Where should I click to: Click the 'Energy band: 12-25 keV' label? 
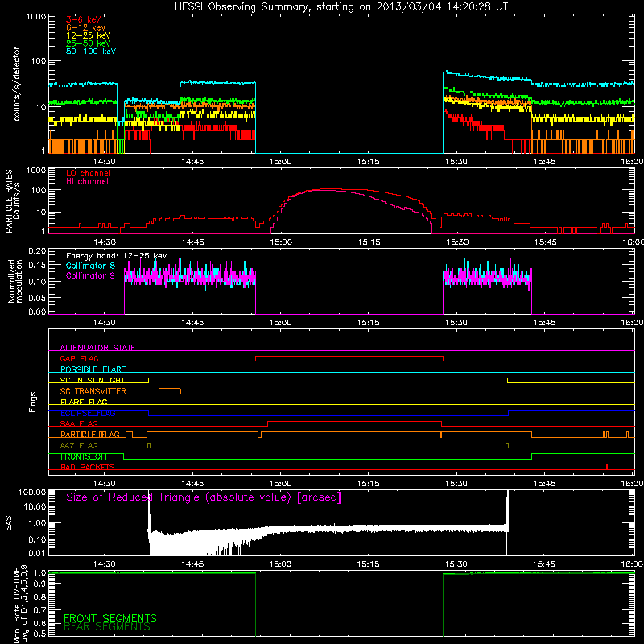tap(117, 256)
